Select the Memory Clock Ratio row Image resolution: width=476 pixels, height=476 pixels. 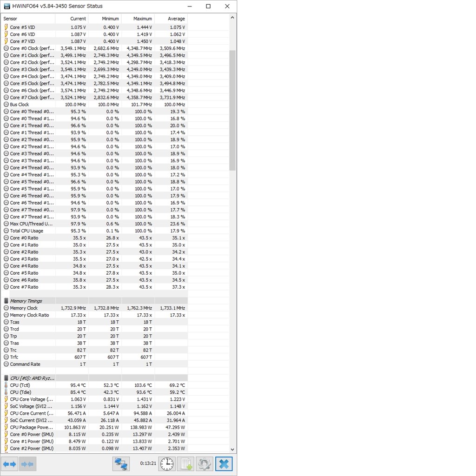(94, 315)
